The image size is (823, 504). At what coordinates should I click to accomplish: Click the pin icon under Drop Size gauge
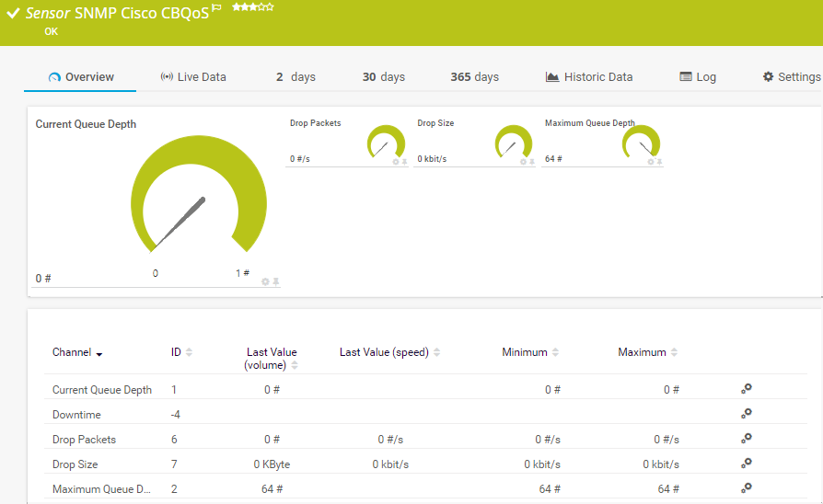[532, 162]
